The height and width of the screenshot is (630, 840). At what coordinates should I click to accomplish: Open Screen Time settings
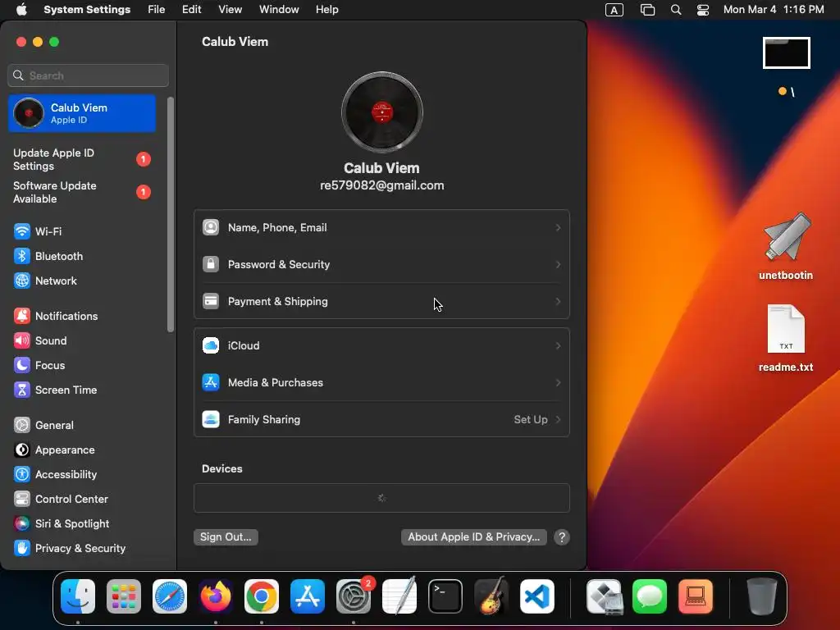pos(55,390)
